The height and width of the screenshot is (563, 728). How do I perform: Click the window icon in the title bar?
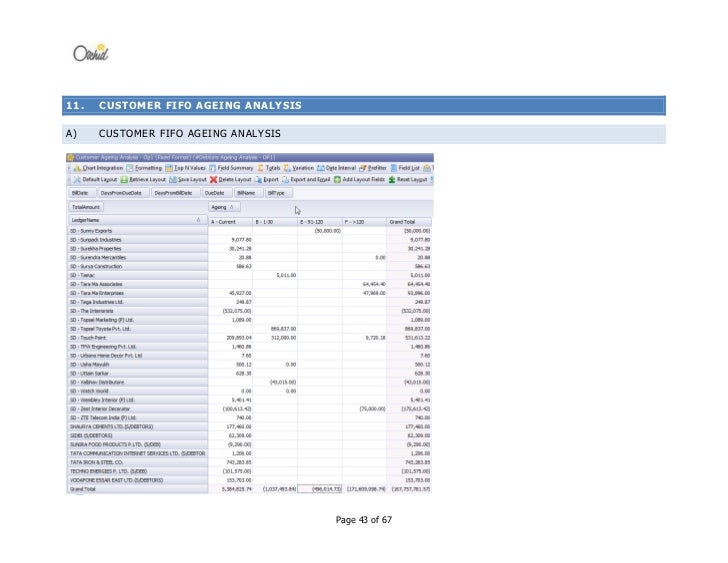coord(71,157)
